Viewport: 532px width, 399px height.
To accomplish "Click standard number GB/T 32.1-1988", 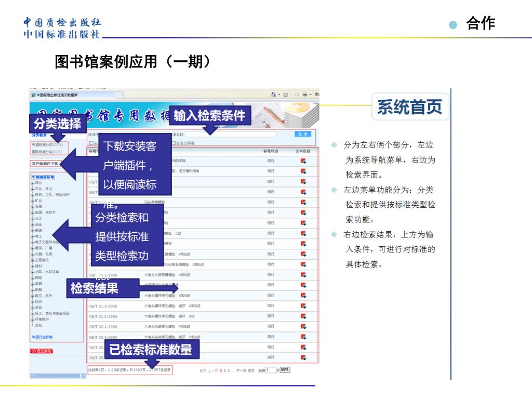I will [x=103, y=327].
